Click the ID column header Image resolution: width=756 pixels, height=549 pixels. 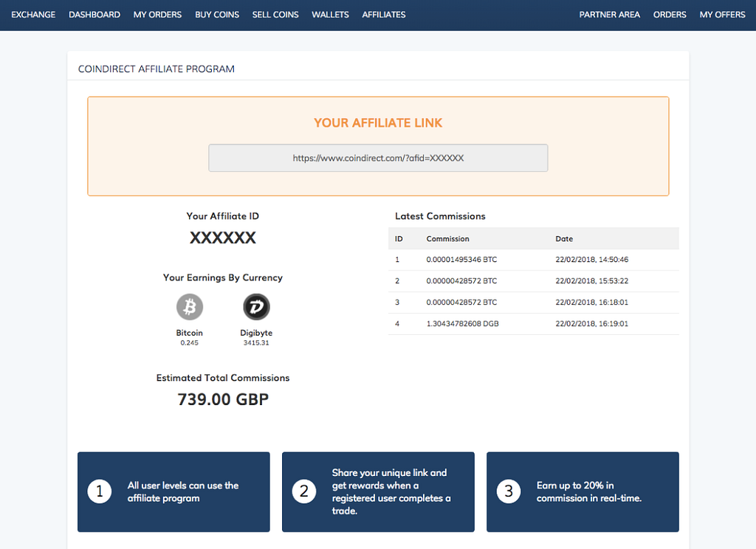point(399,238)
